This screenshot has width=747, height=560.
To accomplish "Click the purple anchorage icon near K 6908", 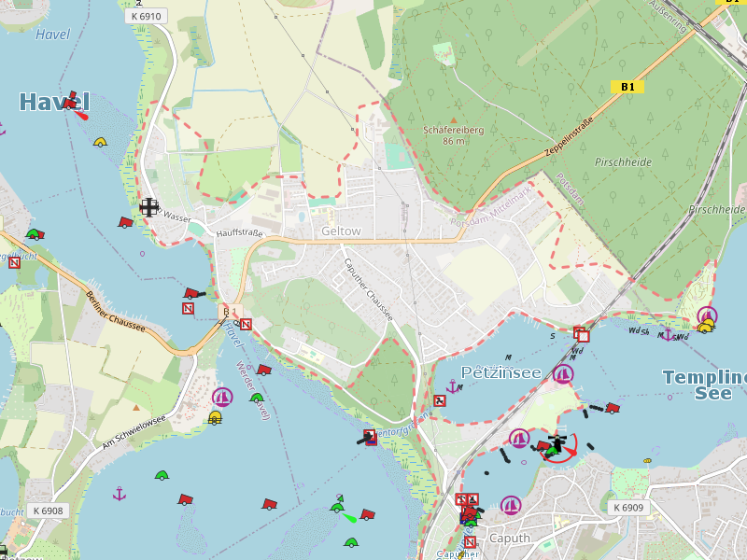I will click(120, 493).
